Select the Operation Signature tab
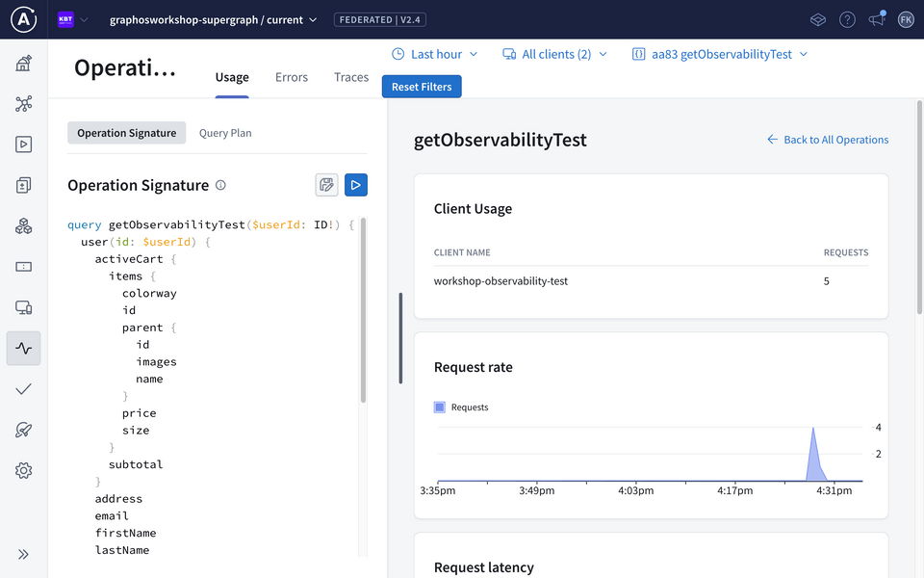This screenshot has width=924, height=578. coord(127,133)
